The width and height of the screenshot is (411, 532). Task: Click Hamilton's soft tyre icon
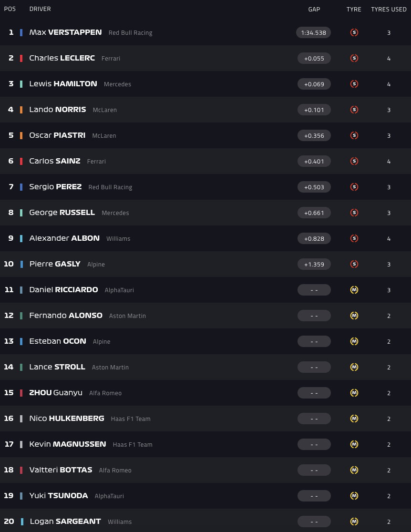354,84
